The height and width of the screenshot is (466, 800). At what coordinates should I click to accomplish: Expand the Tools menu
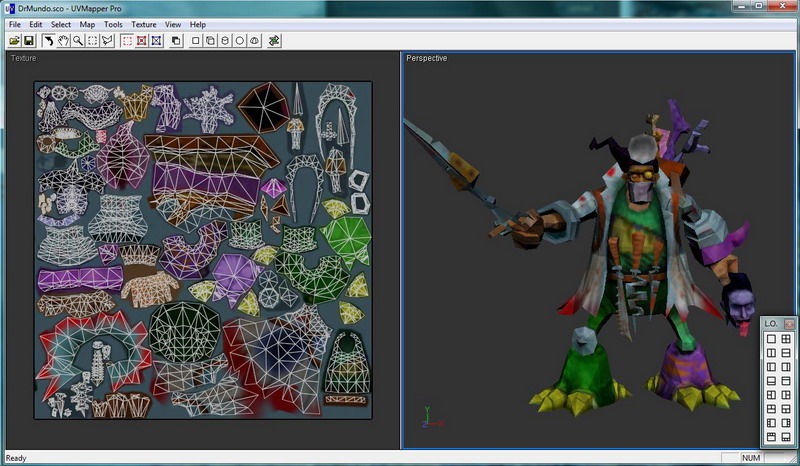[114, 24]
